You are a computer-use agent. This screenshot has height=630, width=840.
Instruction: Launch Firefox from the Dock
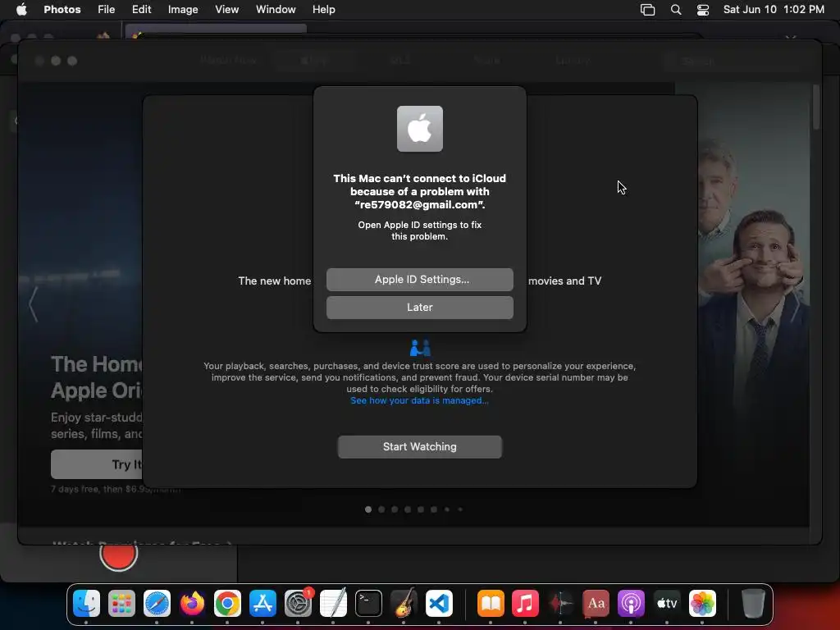point(192,604)
